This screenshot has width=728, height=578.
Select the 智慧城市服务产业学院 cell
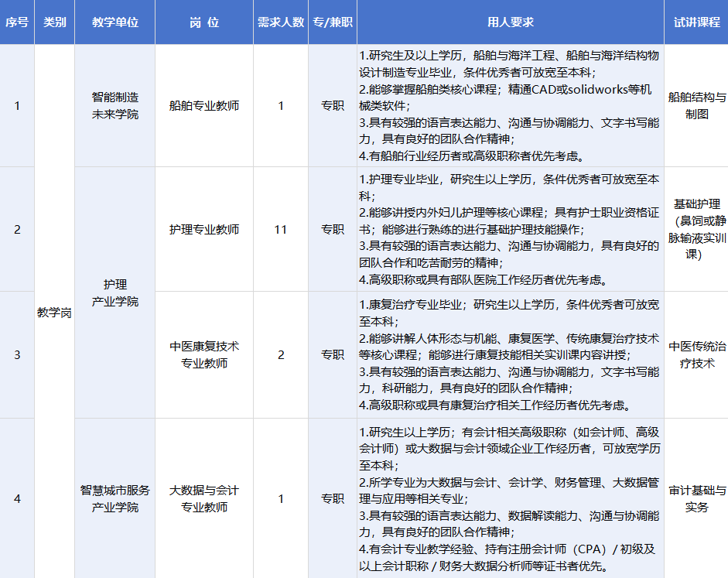[114, 498]
